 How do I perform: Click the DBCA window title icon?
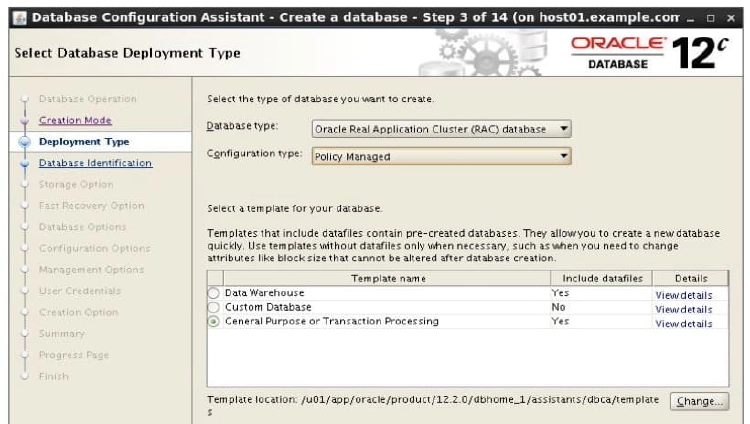(20, 18)
